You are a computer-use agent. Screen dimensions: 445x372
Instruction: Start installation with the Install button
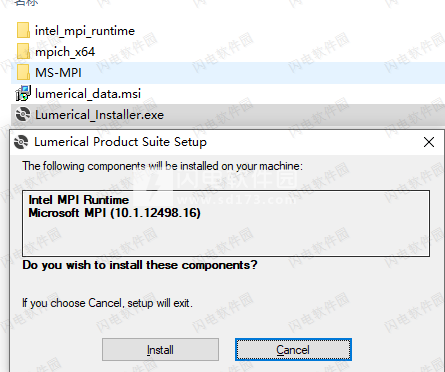click(160, 350)
